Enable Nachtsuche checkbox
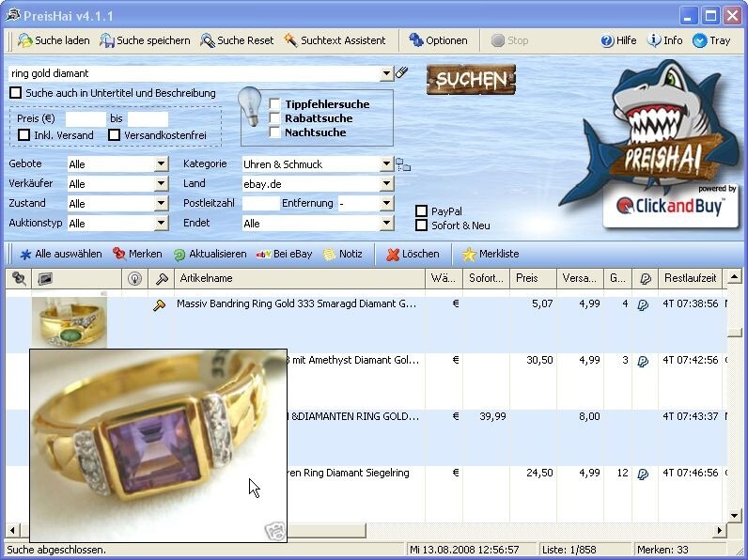Viewport: 748px width, 560px height. [x=274, y=132]
